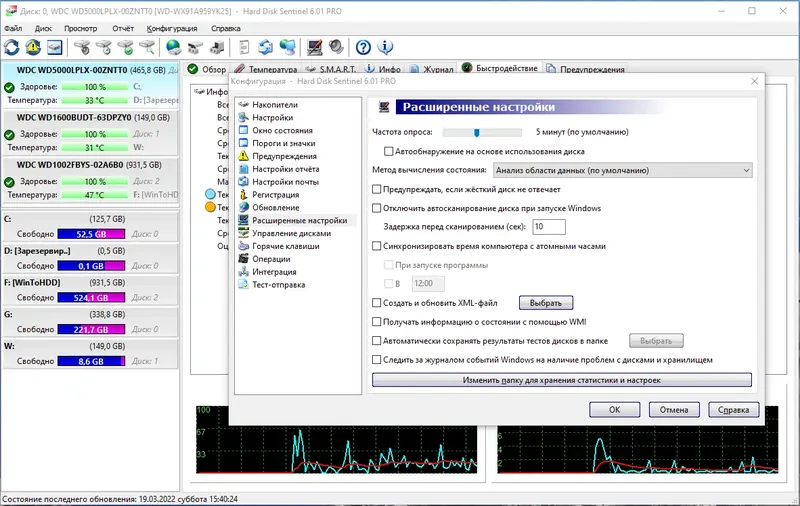Viewport: 800px width, 506px height.
Task: Close the Конфигурация dialog with the X button
Action: pyautogui.click(x=755, y=81)
